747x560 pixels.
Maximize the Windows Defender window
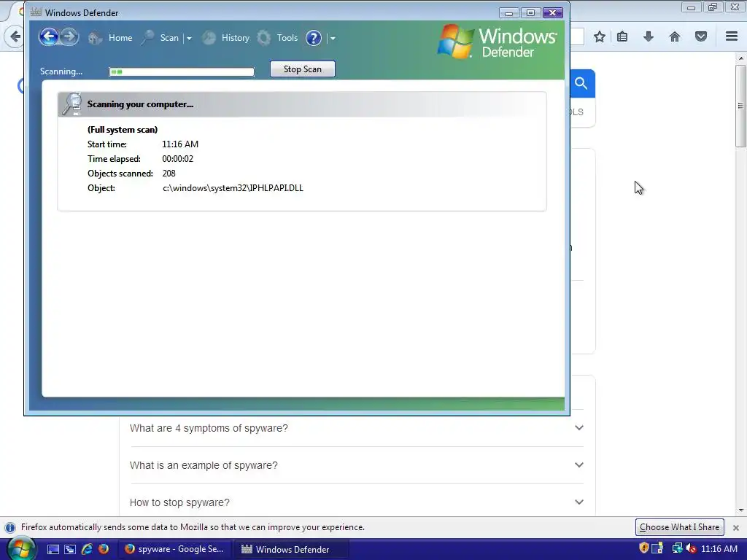point(530,13)
